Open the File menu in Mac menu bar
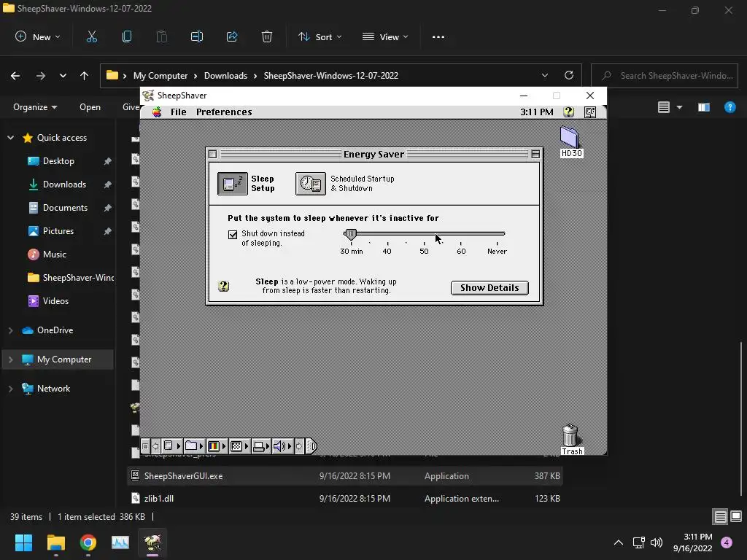Viewport: 747px width, 560px height. (178, 112)
